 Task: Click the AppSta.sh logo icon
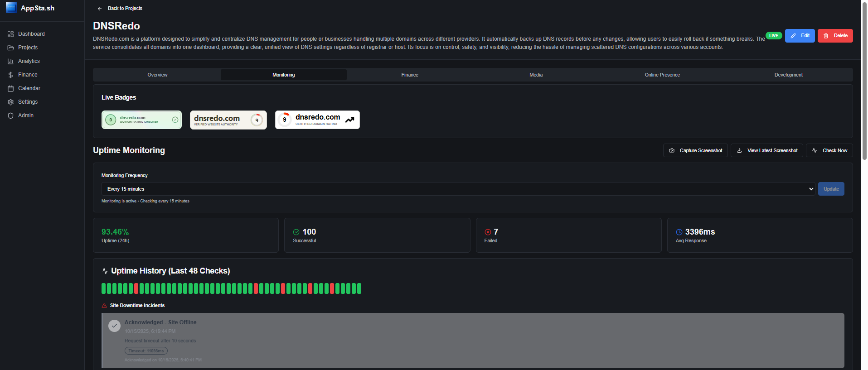(11, 8)
